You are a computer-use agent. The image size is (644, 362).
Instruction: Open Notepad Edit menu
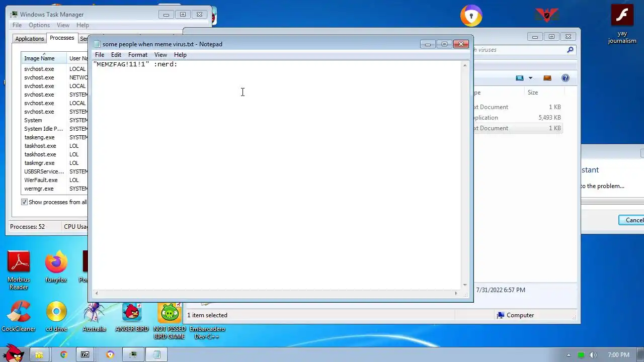116,55
